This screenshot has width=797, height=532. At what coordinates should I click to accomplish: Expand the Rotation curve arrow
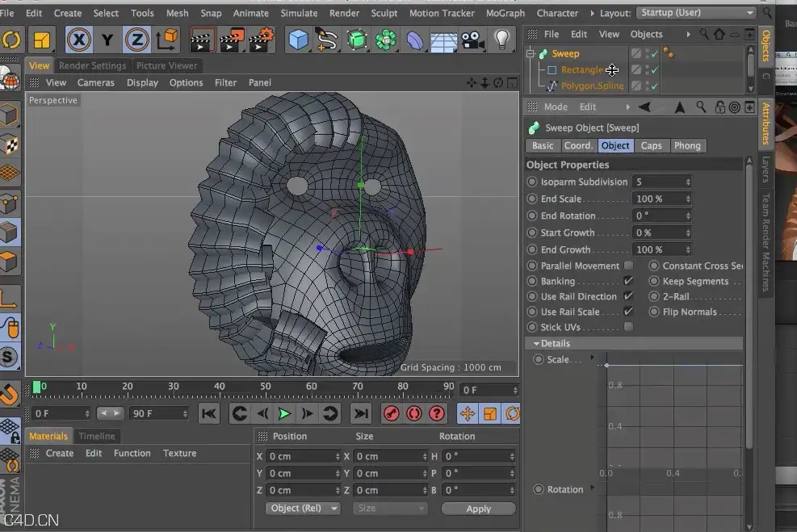click(x=592, y=488)
